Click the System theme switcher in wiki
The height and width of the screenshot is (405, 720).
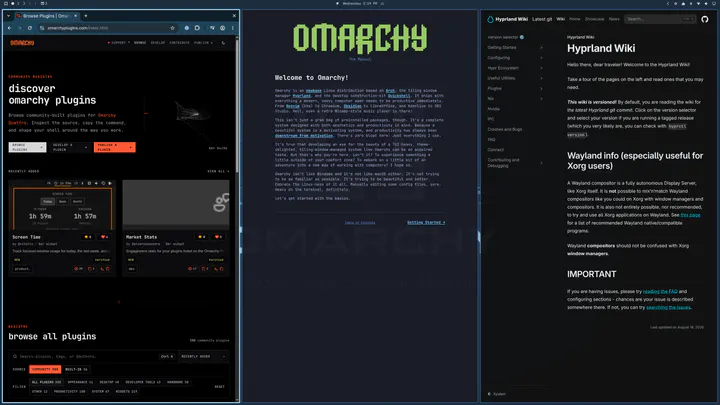click(x=497, y=394)
